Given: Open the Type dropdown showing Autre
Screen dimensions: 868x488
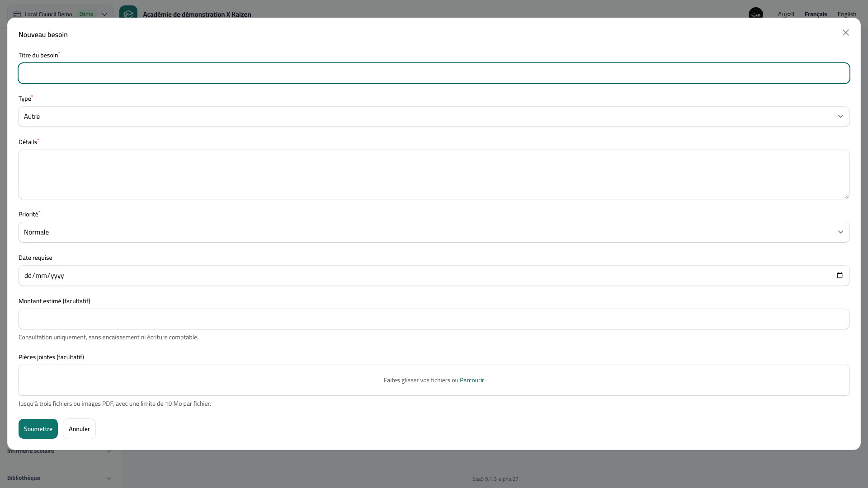Looking at the screenshot, I should [434, 117].
